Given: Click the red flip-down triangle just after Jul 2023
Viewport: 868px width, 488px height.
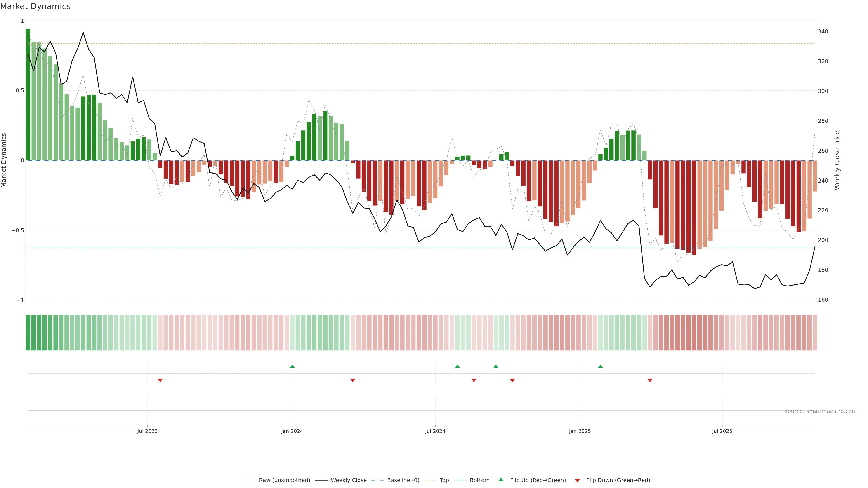Looking at the screenshot, I should tap(160, 380).
